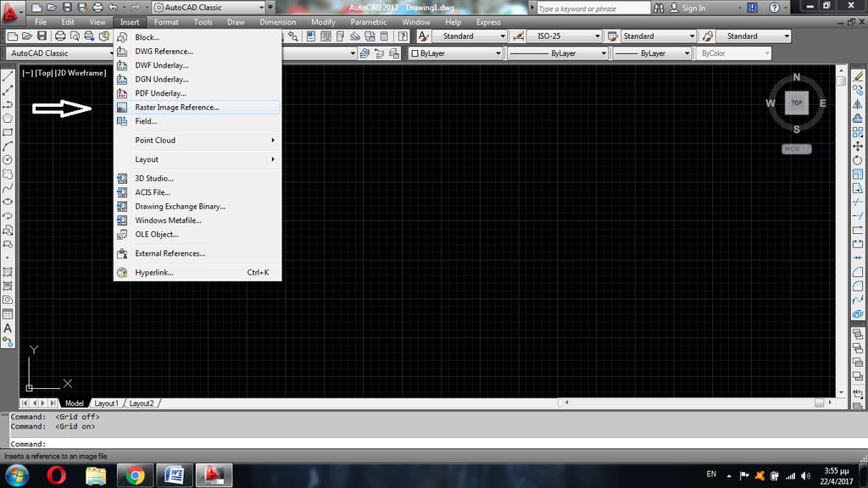The height and width of the screenshot is (488, 868).
Task: Click the Help question mark icon
Action: pyautogui.click(x=775, y=7)
